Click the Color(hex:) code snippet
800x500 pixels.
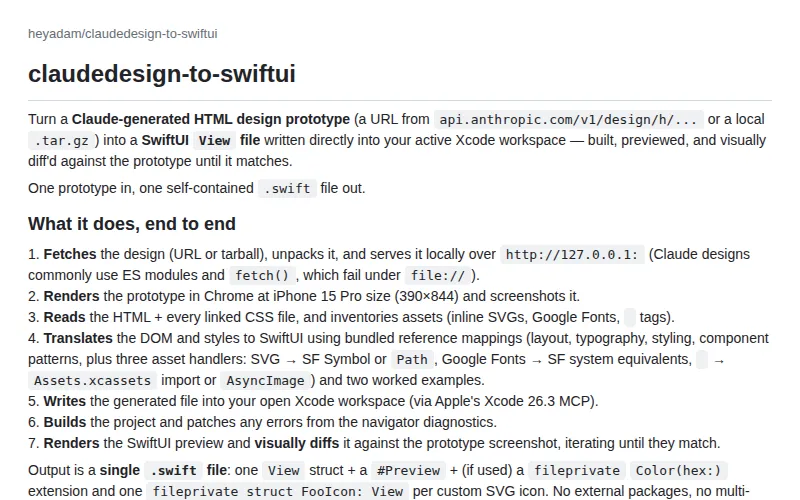point(678,470)
